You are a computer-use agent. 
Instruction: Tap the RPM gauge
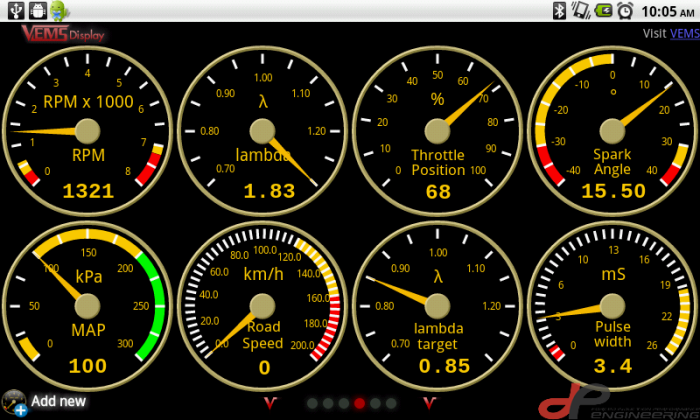tap(88, 130)
